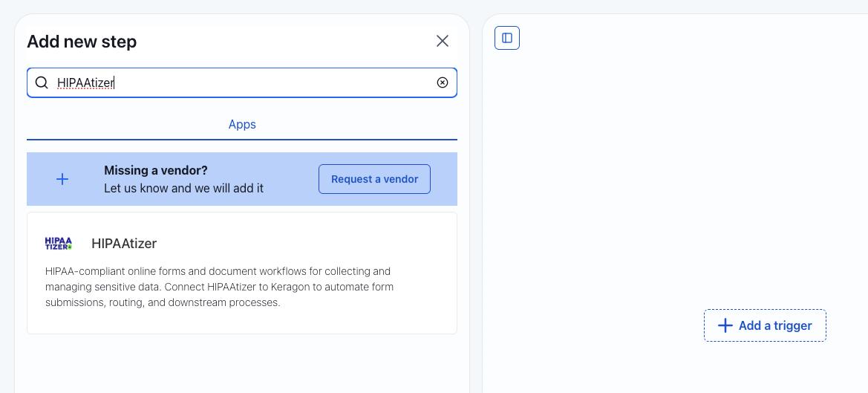The width and height of the screenshot is (868, 393).
Task: Close the Add new step panel
Action: pos(442,41)
